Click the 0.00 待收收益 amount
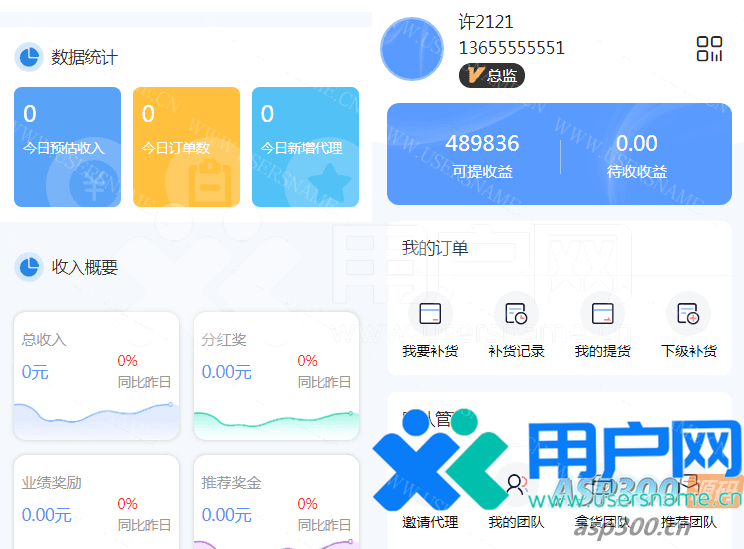This screenshot has width=744, height=549. [x=637, y=143]
